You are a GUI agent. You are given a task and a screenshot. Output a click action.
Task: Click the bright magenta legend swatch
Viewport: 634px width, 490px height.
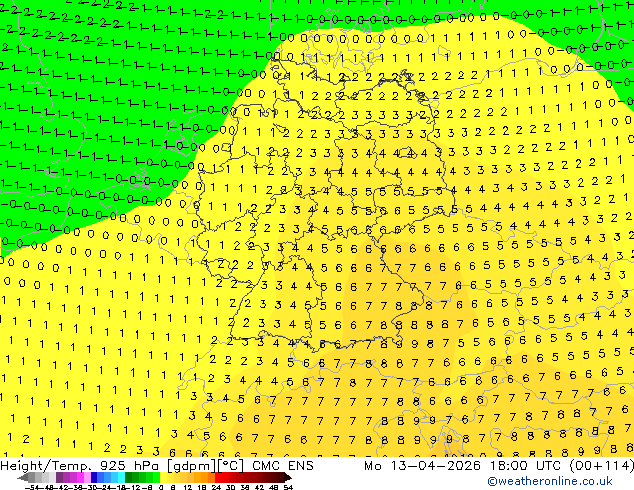click(80, 477)
